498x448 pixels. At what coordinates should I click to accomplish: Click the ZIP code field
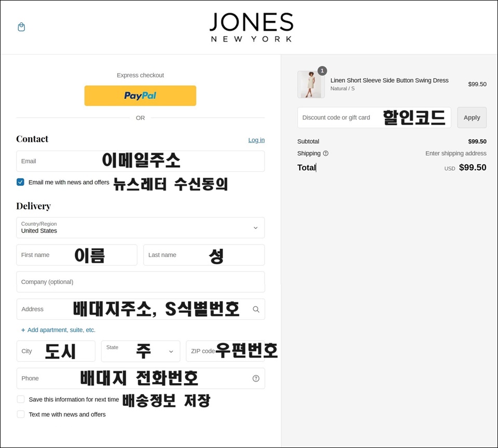[225, 351]
